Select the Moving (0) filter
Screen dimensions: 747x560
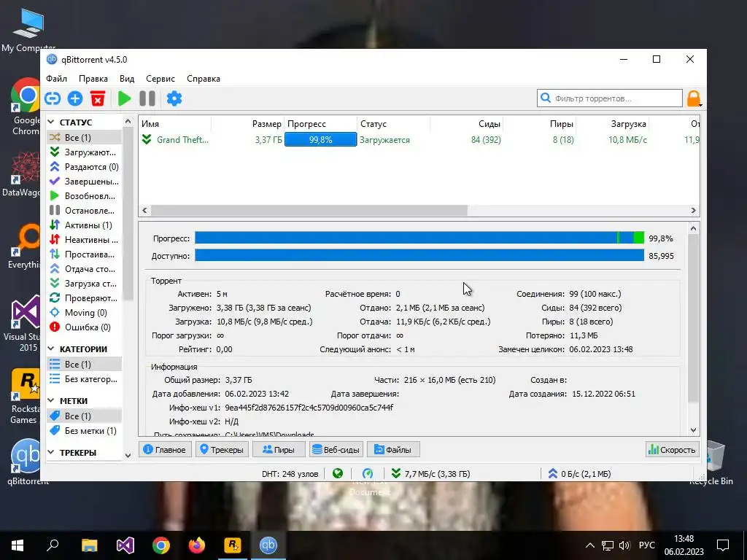(x=84, y=313)
